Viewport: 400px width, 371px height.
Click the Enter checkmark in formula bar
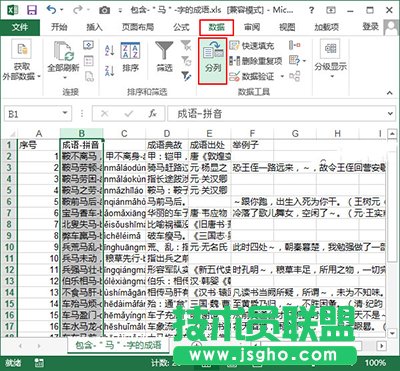click(x=128, y=114)
